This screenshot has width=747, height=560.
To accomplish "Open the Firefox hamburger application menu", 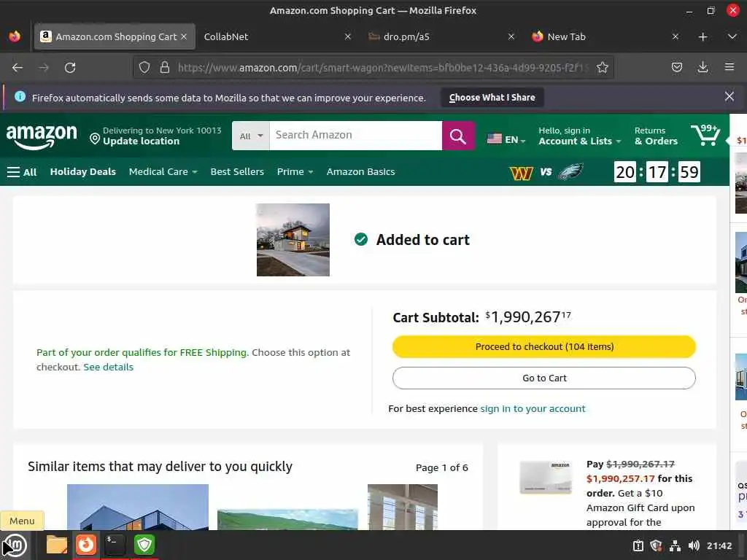I will 729,68.
